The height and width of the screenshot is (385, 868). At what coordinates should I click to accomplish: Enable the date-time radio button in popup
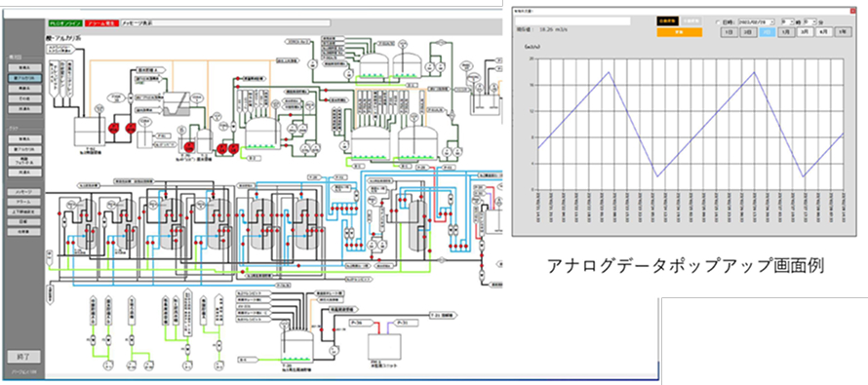[x=719, y=21]
